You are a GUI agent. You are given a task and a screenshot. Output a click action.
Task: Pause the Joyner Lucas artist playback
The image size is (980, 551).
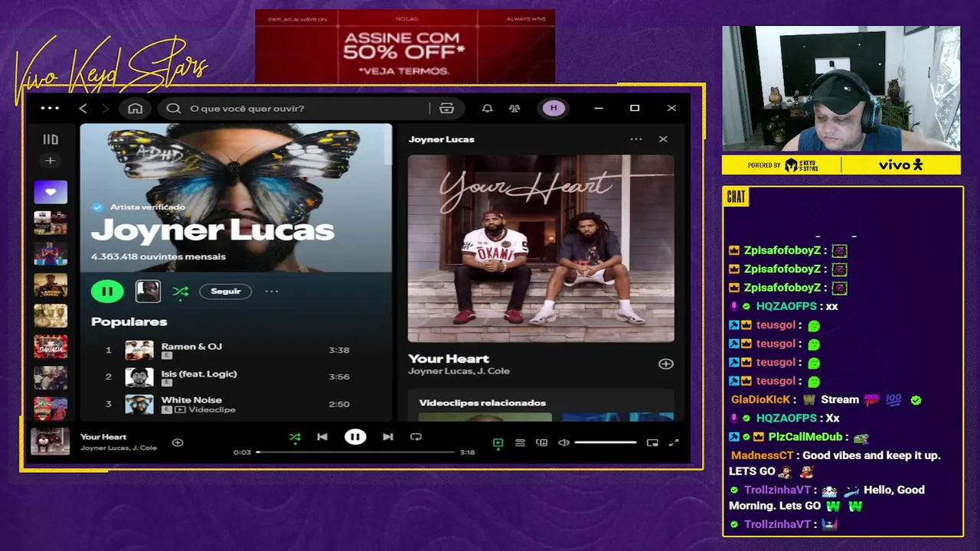pos(107,291)
